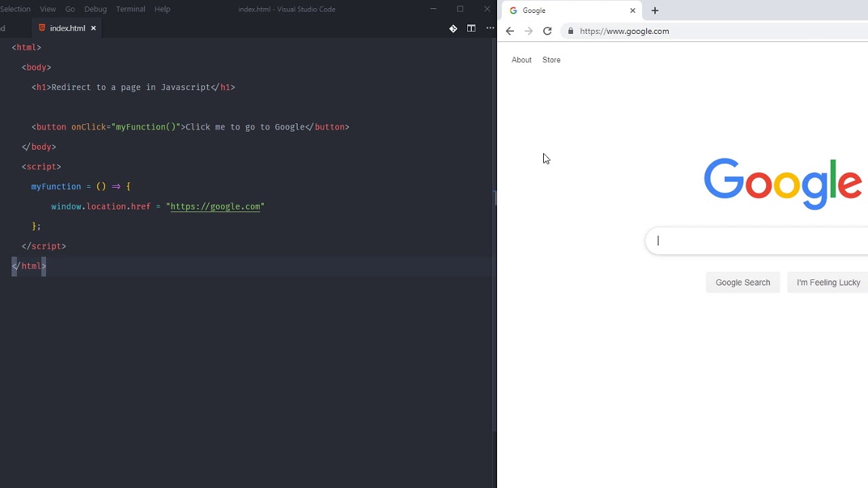Minimize the VS Code window

434,9
